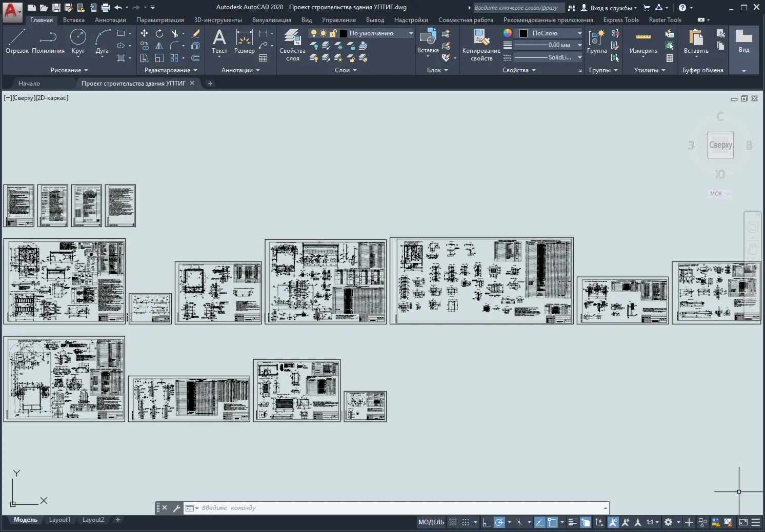This screenshot has height=532, width=765.
Task: Open the Параметризация ribbon tab
Action: coord(160,20)
